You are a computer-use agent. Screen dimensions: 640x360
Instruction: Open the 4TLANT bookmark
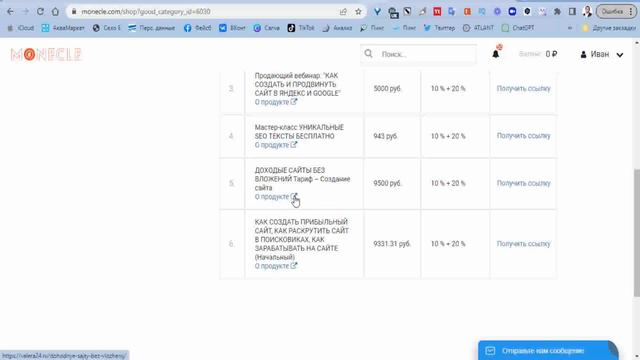(x=478, y=28)
